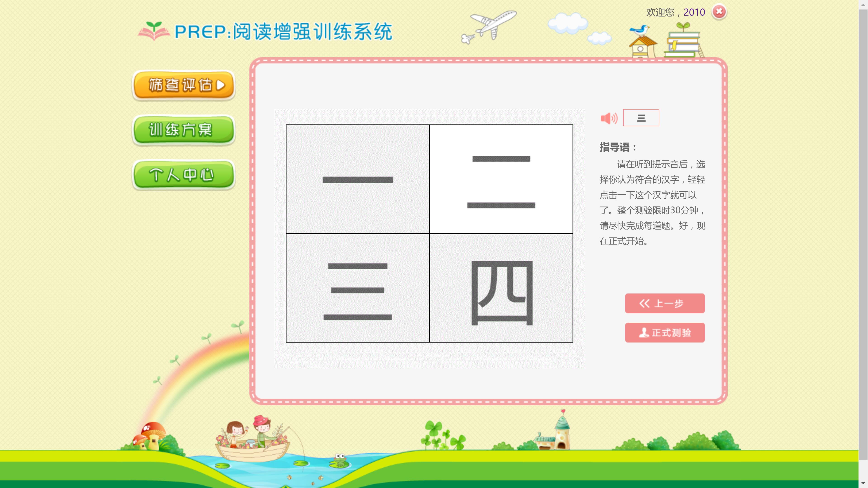
Task: Select the 二 character tile
Action: [x=501, y=179]
